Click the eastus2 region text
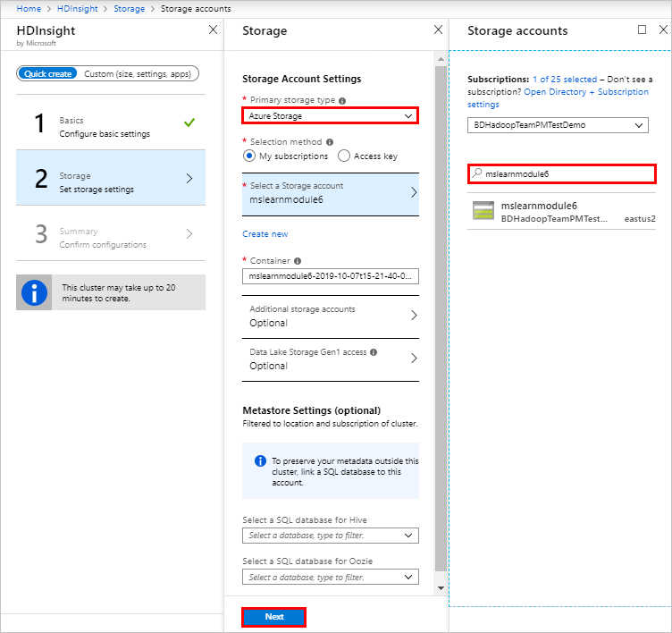The image size is (672, 633). (640, 219)
